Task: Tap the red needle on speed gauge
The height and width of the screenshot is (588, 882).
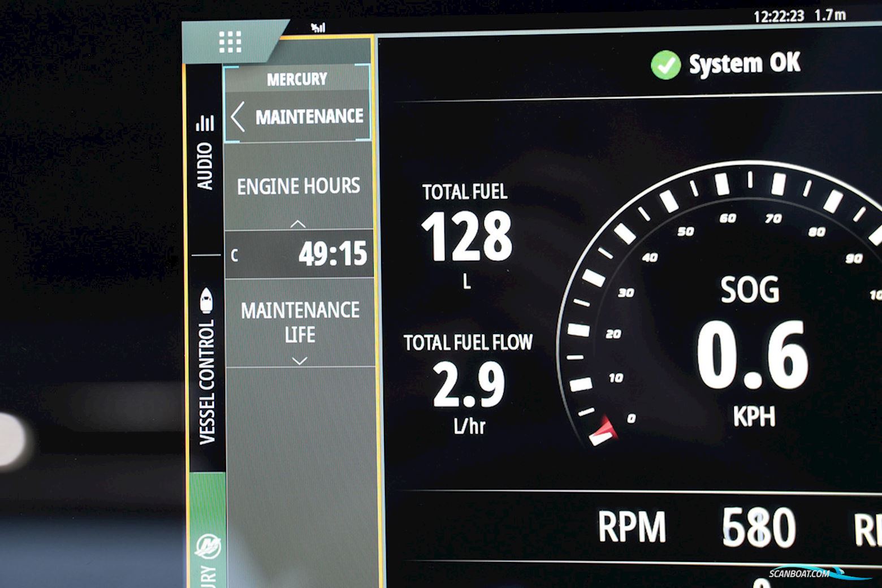Action: [603, 431]
